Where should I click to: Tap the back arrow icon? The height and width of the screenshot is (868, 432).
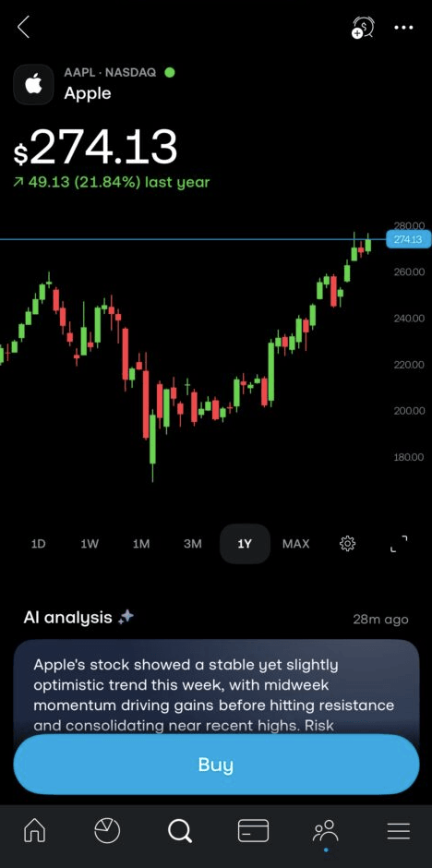pyautogui.click(x=23, y=27)
